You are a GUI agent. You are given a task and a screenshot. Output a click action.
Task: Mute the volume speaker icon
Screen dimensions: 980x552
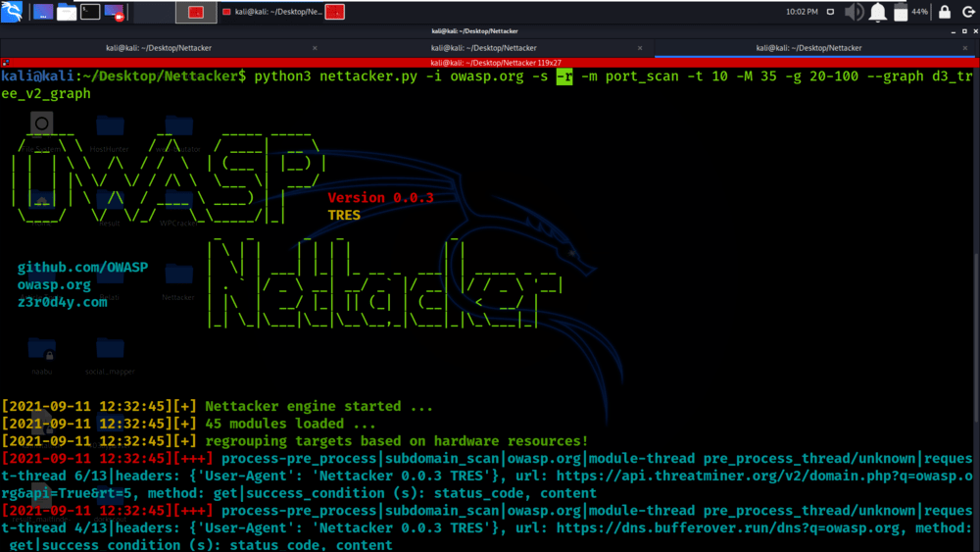pyautogui.click(x=854, y=12)
